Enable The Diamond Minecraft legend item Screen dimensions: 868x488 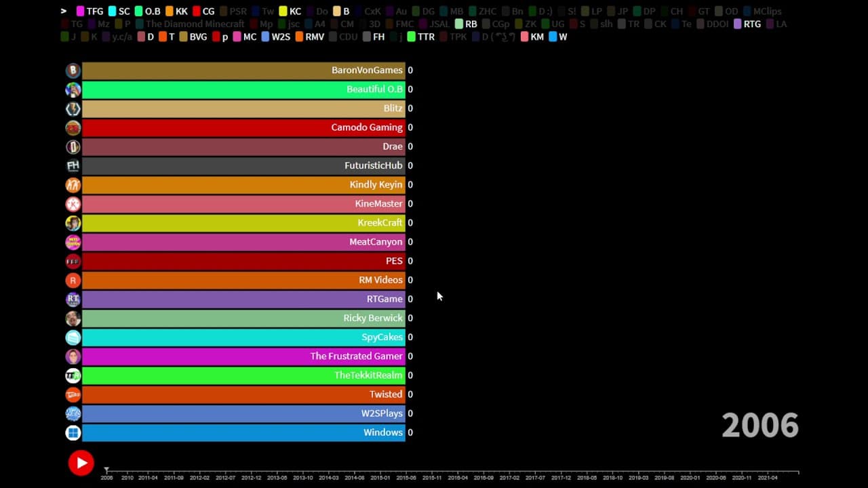(x=190, y=24)
